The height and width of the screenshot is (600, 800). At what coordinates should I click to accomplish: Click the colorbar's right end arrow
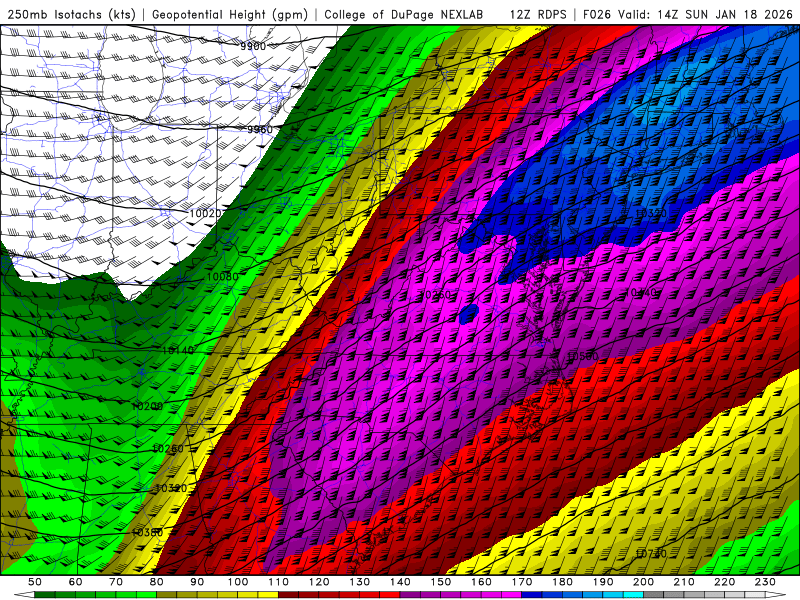pos(776,595)
